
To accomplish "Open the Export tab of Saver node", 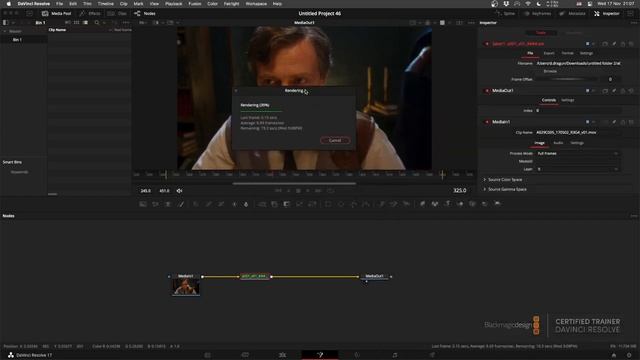I will (549, 53).
